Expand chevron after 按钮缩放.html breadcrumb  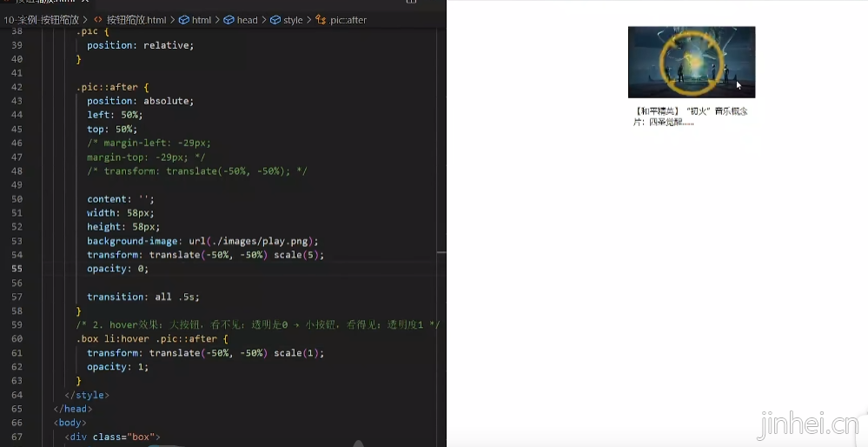(x=173, y=20)
